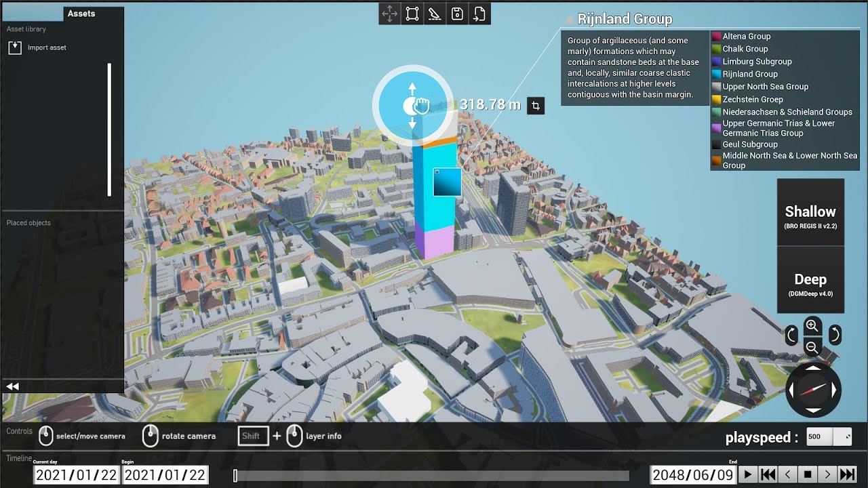
Task: Start timeline playback
Action: pyautogui.click(x=747, y=474)
